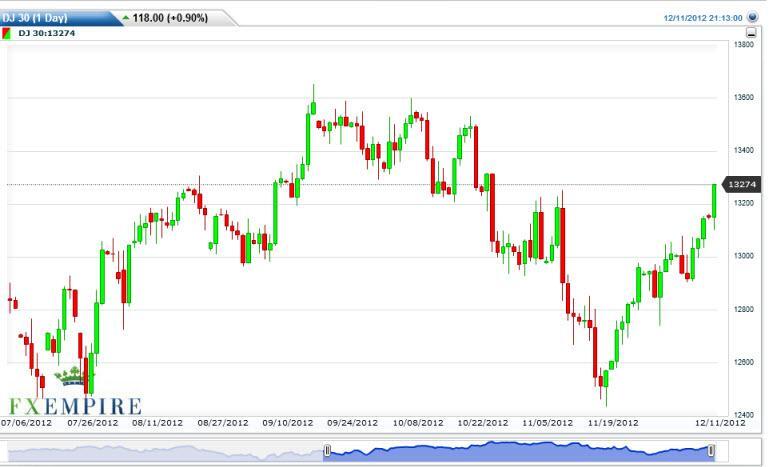Click the left handle of range navigator
The width and height of the screenshot is (770, 467).
coord(326,451)
